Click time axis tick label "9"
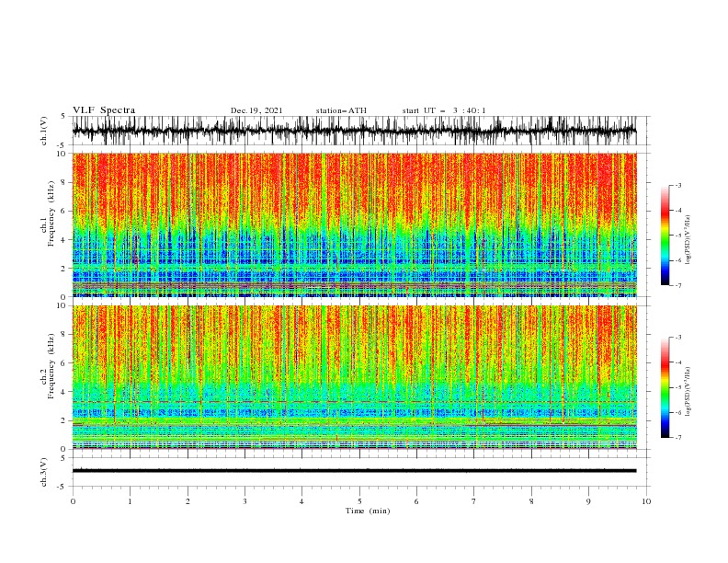 588,501
